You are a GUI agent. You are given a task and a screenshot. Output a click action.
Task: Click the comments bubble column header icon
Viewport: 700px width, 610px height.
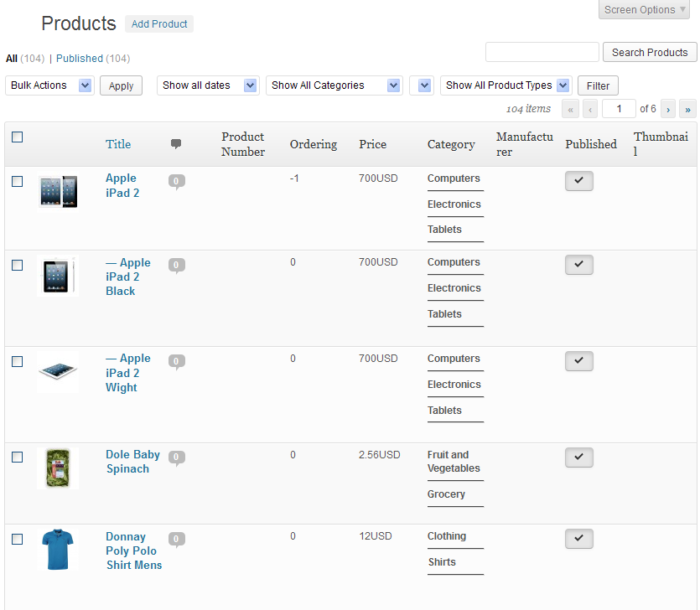[x=176, y=144]
